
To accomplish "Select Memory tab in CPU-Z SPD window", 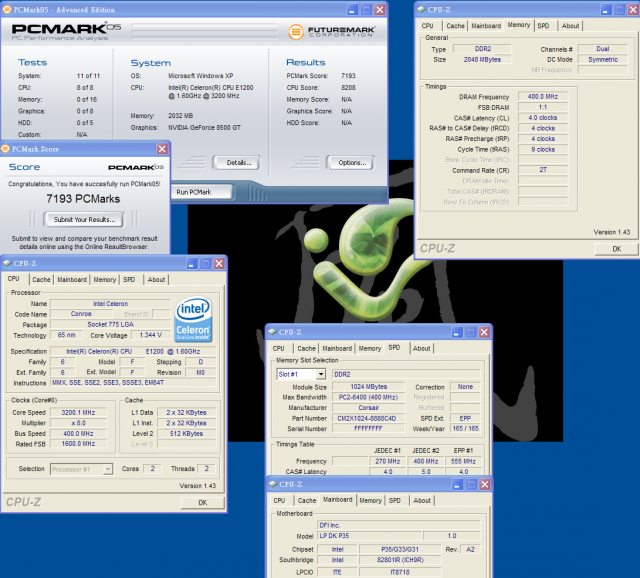I will [x=370, y=349].
